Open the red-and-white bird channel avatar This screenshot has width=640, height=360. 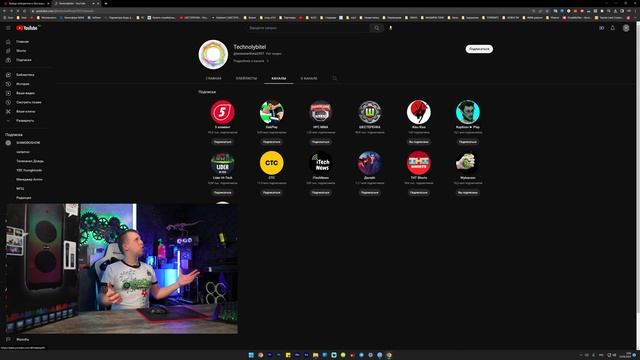tap(418, 112)
